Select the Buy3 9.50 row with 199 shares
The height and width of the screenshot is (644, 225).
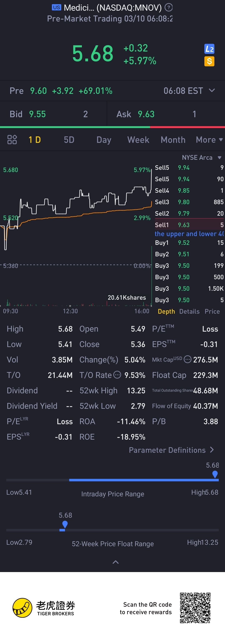point(189,265)
